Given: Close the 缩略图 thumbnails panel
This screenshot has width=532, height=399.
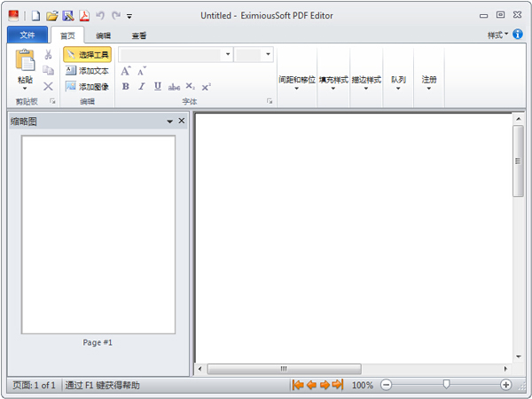Looking at the screenshot, I should click(x=182, y=121).
